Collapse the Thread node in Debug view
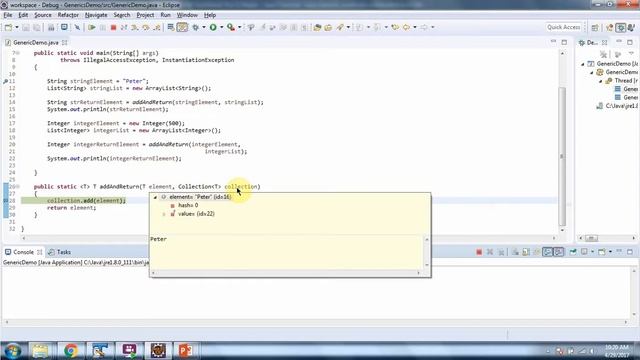Image resolution: width=640 pixels, height=360 pixels. [601, 81]
